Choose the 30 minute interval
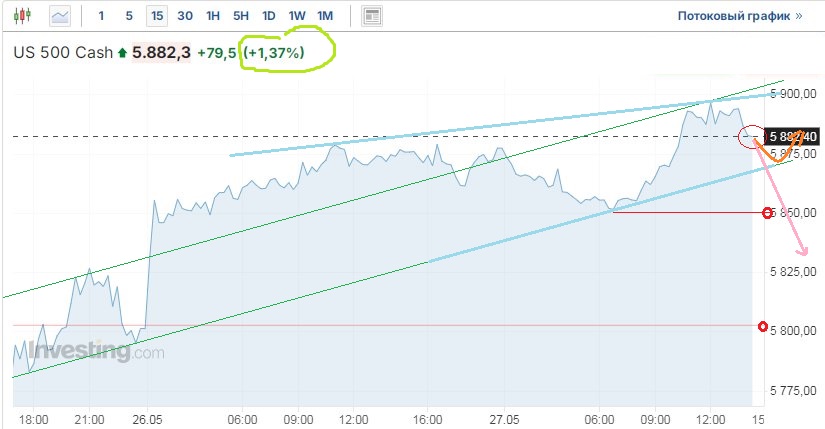 [x=185, y=16]
